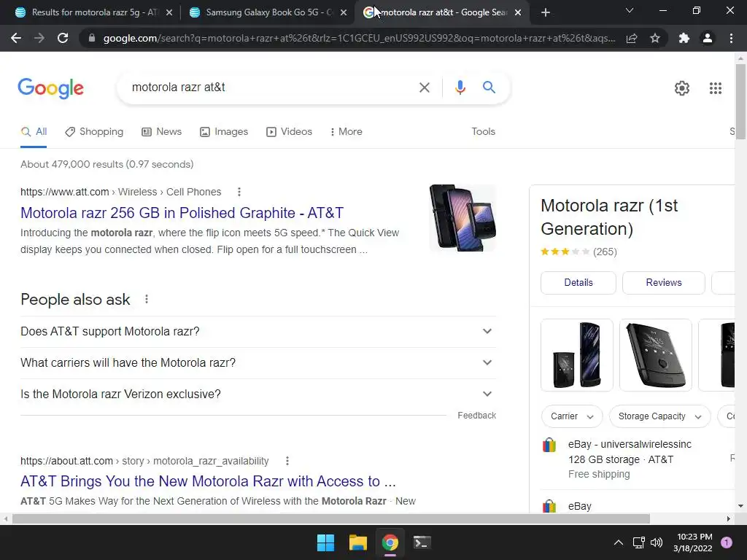Switch to the News results tab
Screen dimensions: 747x560
(x=161, y=132)
